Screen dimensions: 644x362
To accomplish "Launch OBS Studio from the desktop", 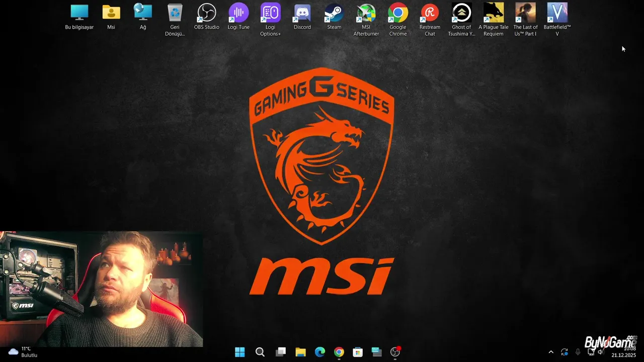I will tap(207, 18).
